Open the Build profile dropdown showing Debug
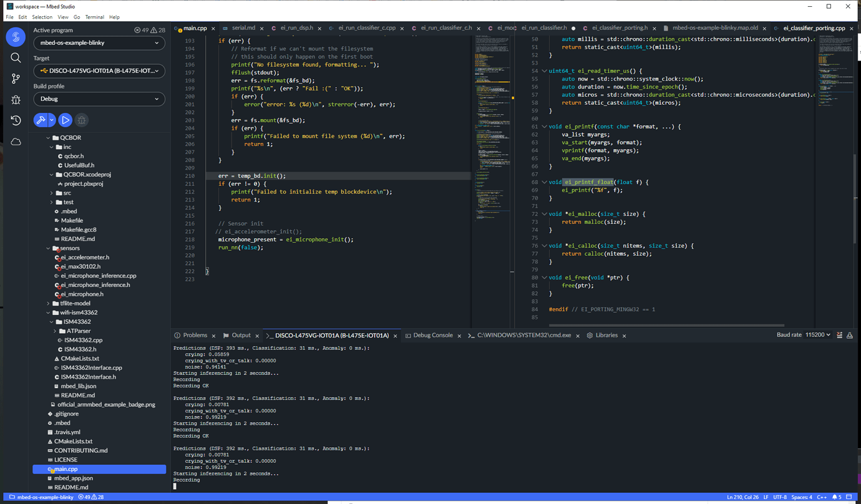The image size is (861, 504). pyautogui.click(x=99, y=99)
